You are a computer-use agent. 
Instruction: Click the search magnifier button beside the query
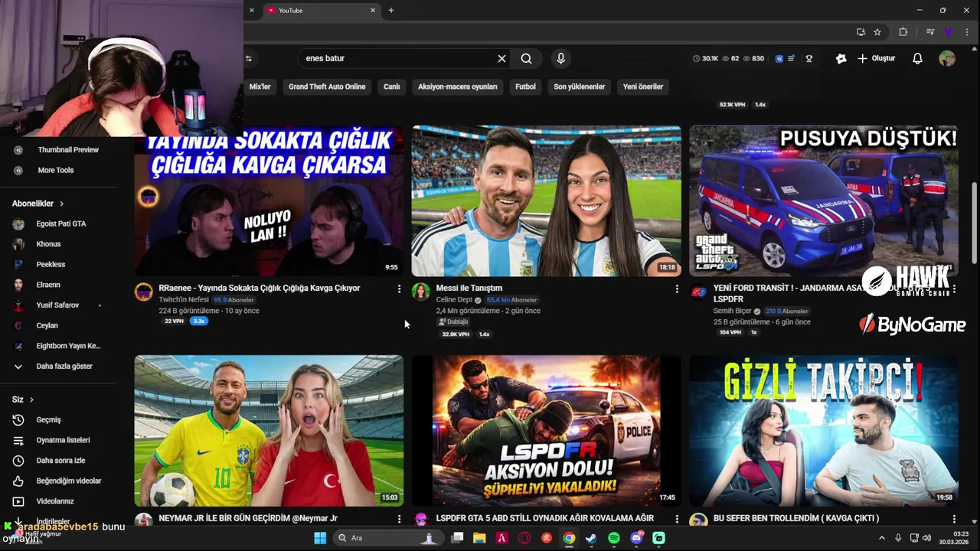526,58
